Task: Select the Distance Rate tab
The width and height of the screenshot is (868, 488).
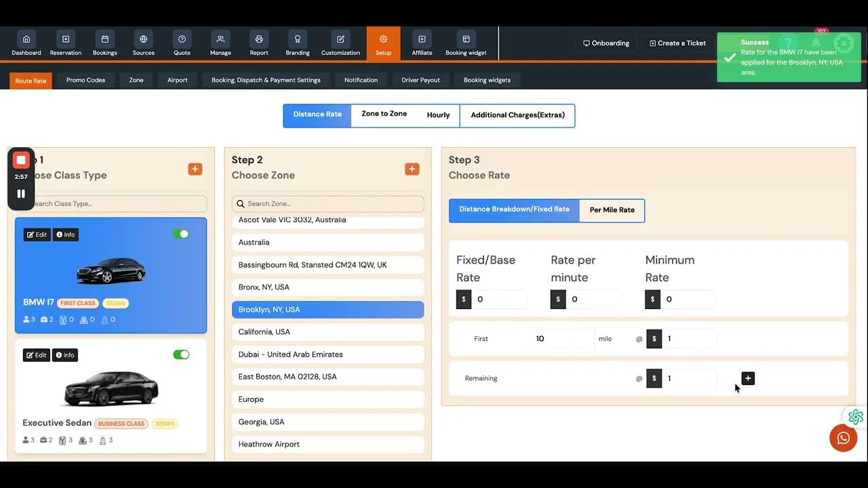Action: pyautogui.click(x=317, y=115)
